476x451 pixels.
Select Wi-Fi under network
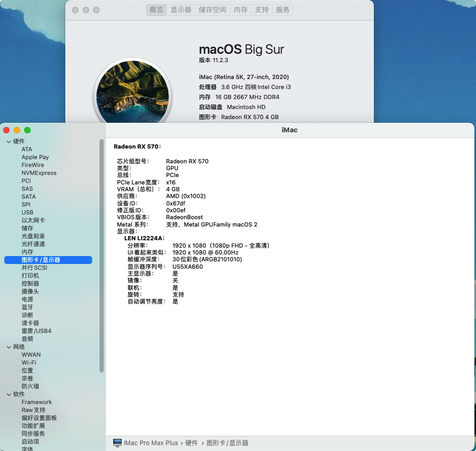[29, 362]
